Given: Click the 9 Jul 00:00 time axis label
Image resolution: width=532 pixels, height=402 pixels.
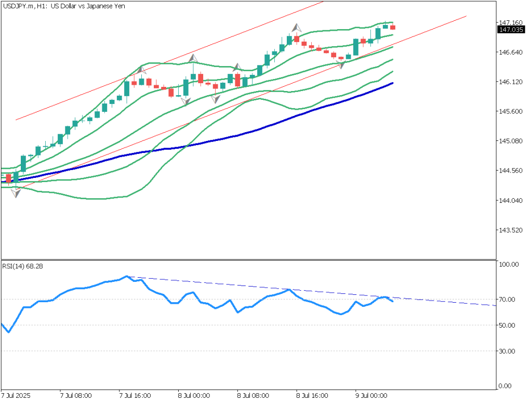Looking at the screenshot, I should 370,395.
